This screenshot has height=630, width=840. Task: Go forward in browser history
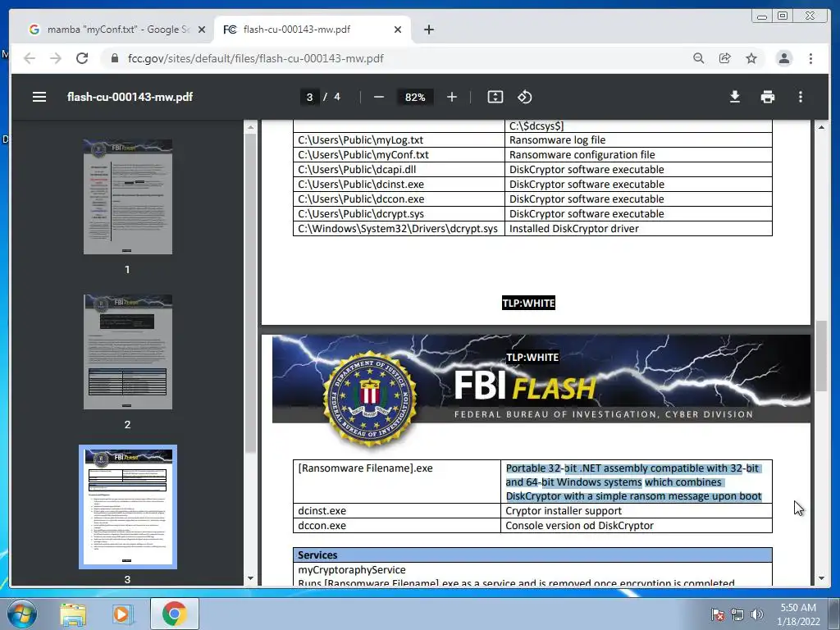click(56, 58)
